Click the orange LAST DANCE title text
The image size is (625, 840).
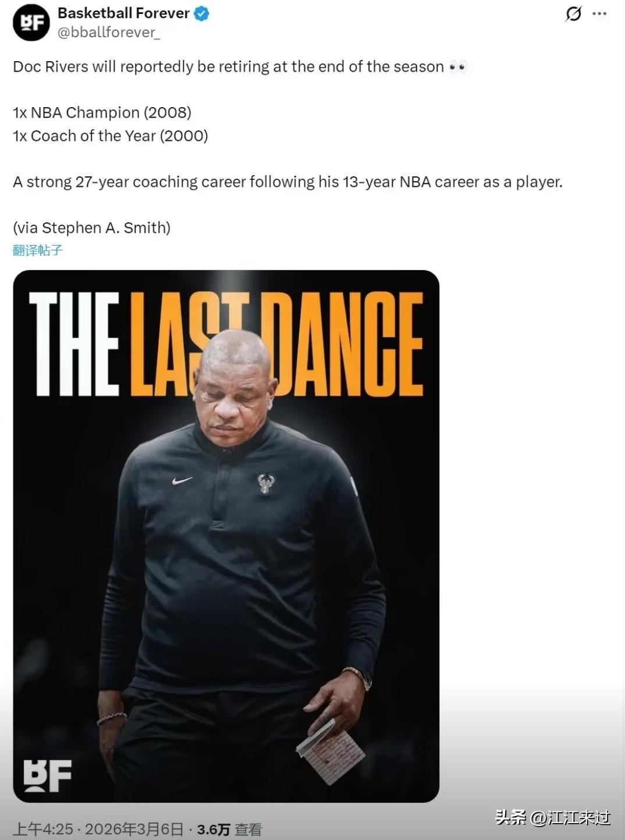277,344
